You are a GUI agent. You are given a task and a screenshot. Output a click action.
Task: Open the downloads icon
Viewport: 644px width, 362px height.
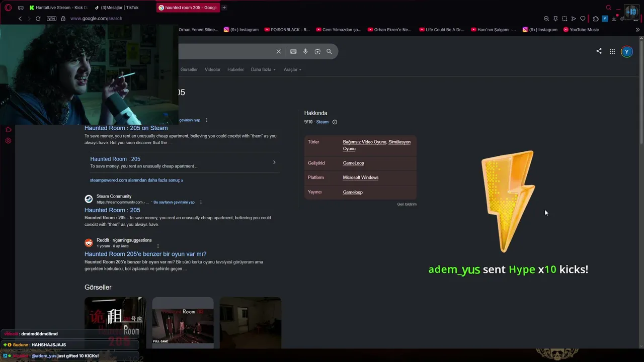coord(614,19)
